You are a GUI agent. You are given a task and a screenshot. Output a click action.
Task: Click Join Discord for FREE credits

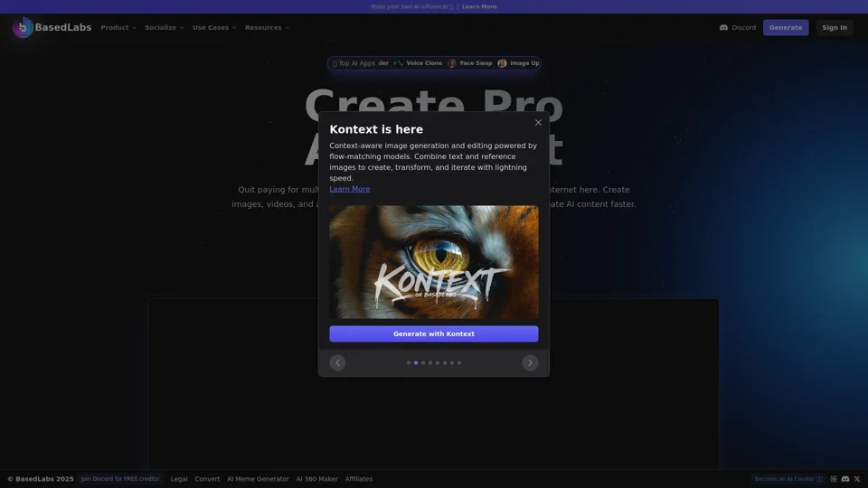click(x=120, y=479)
